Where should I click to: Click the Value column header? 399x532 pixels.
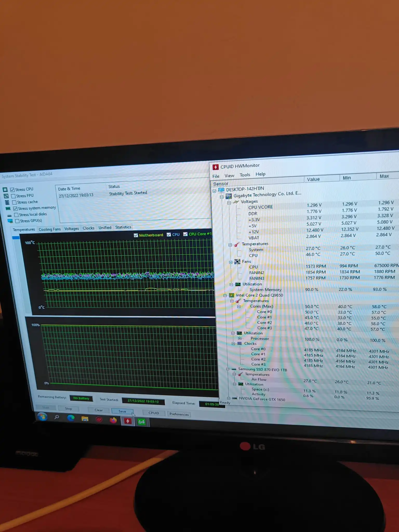[x=322, y=179]
